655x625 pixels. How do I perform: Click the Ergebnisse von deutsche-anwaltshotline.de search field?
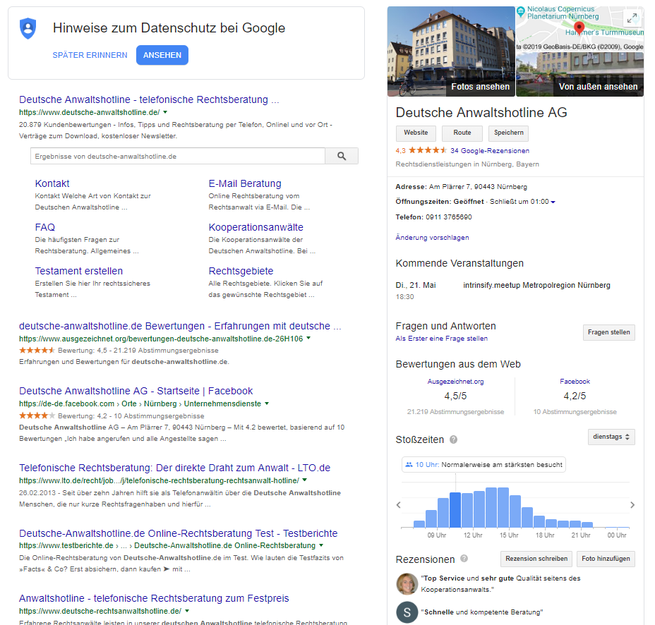click(178, 156)
